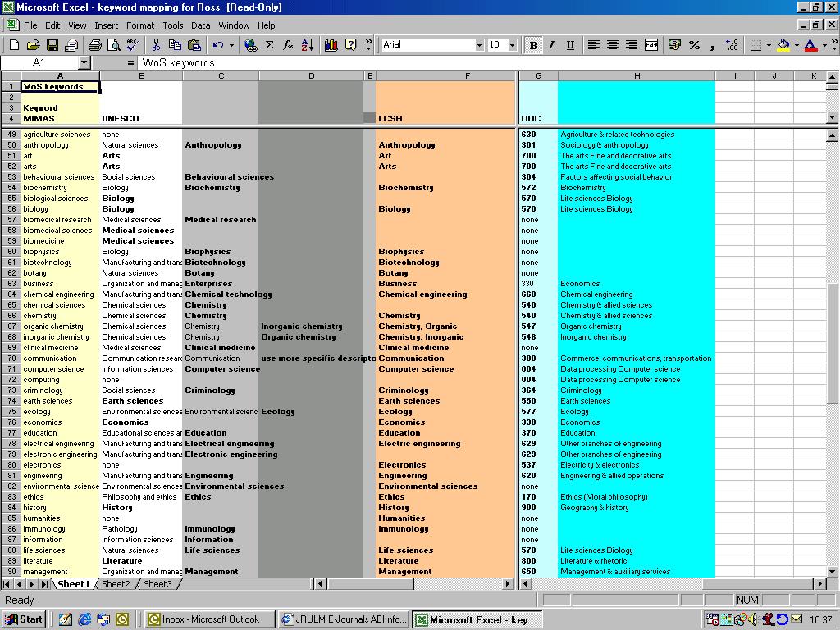Click the Cut scissors icon

(x=156, y=45)
